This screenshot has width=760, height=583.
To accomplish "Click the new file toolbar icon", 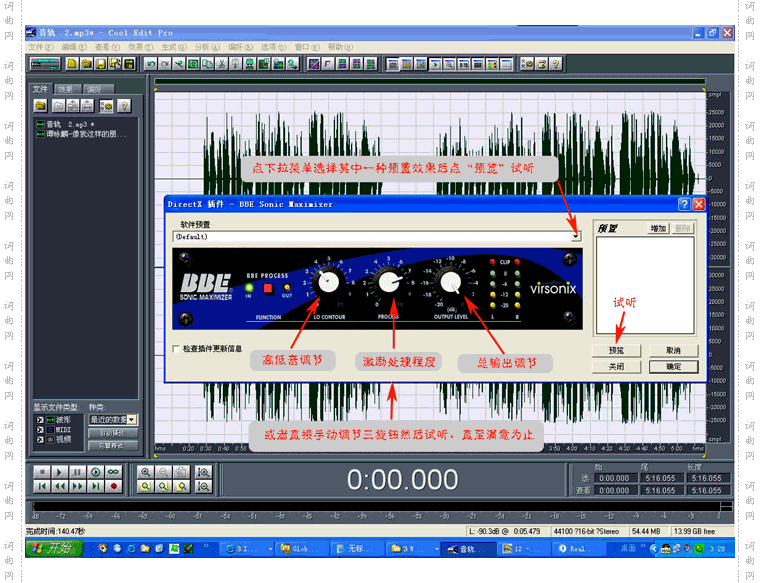I will coord(72,64).
